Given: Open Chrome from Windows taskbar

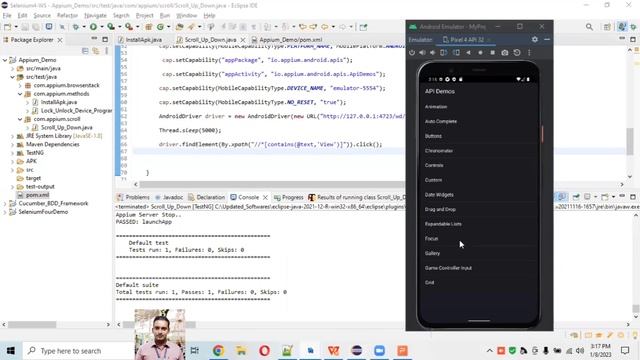Looking at the screenshot, I should [x=218, y=351].
